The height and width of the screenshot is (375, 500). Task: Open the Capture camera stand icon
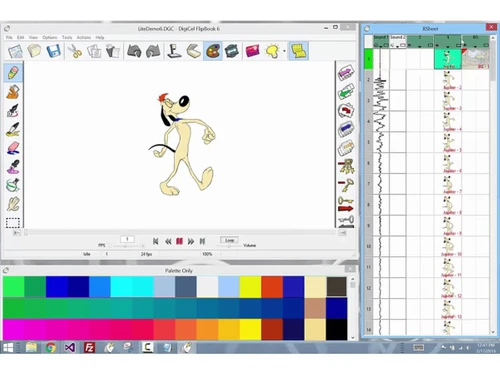pos(174,51)
